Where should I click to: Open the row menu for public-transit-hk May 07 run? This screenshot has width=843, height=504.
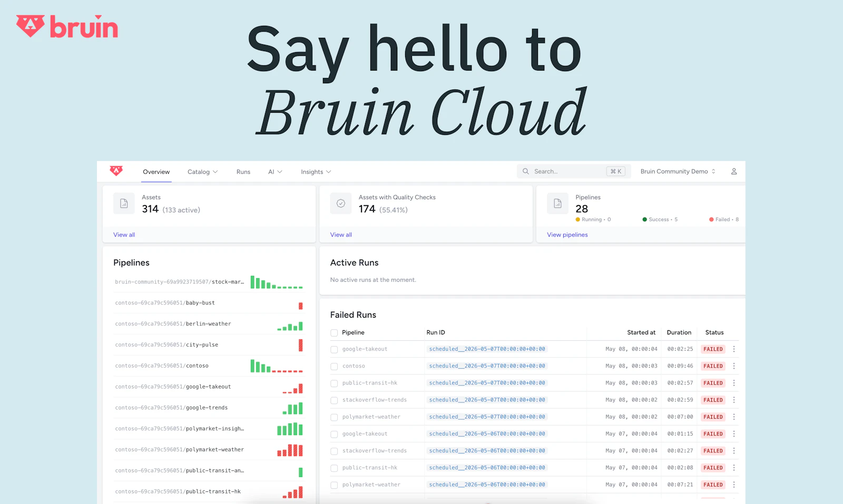point(734,468)
